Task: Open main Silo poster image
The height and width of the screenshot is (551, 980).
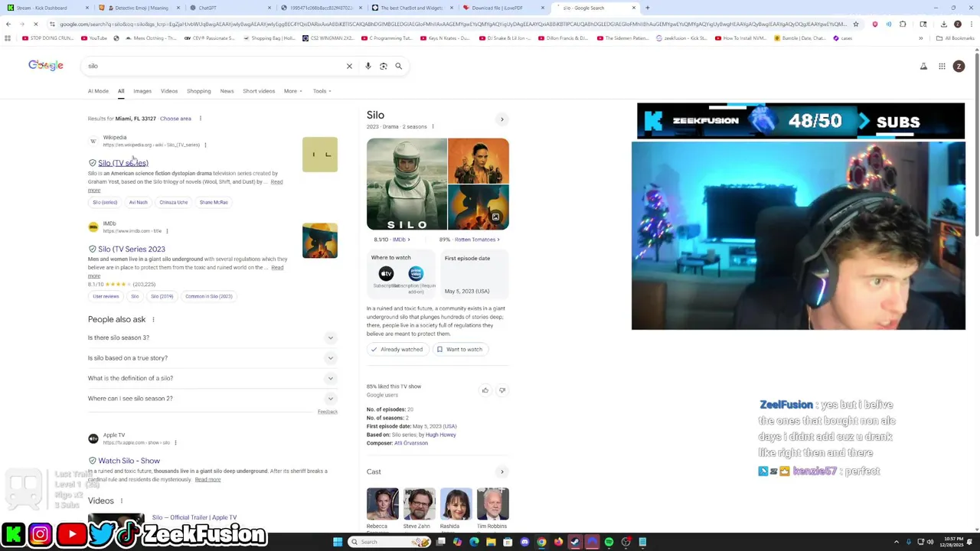Action: click(407, 184)
